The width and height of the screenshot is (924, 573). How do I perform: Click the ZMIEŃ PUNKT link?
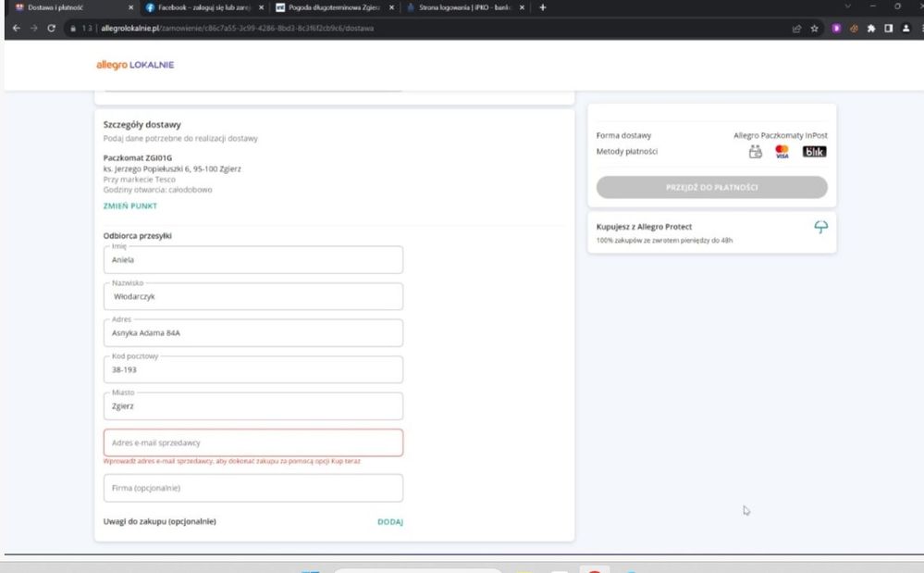tap(130, 206)
